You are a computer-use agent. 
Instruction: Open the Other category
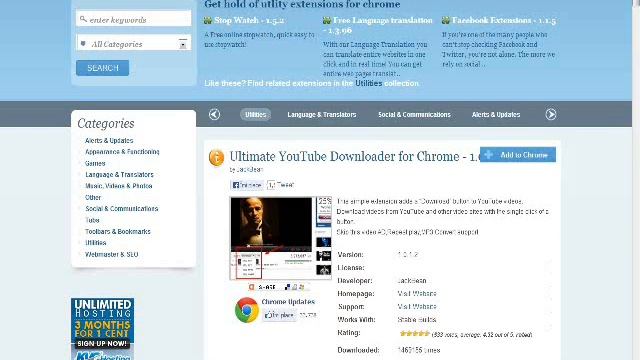[x=93, y=198]
